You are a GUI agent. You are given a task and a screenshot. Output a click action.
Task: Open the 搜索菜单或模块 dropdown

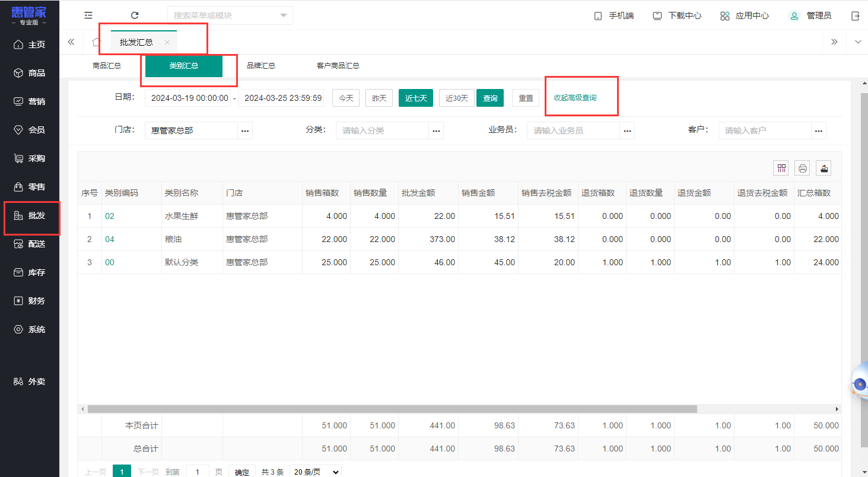coord(230,15)
